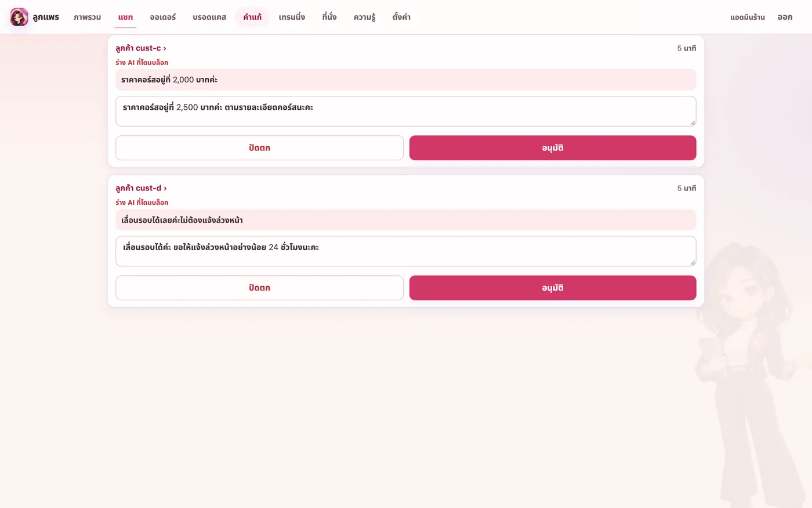Click the ลูกแพร brand name text
812x508 pixels.
point(46,17)
